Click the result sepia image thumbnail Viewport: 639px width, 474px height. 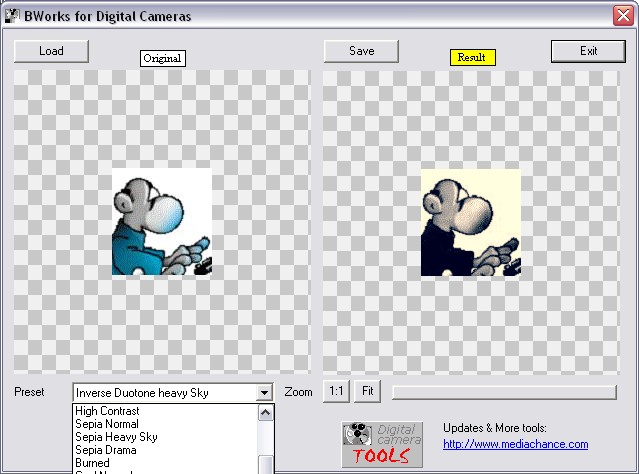coord(471,223)
